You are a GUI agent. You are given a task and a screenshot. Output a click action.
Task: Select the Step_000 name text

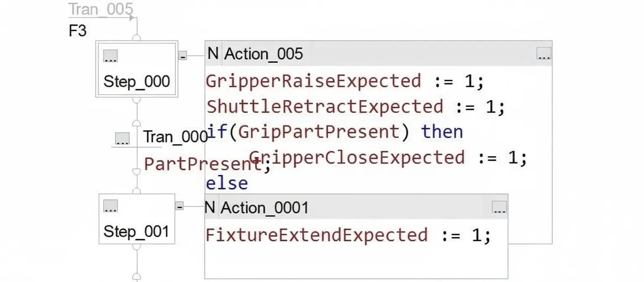(136, 81)
